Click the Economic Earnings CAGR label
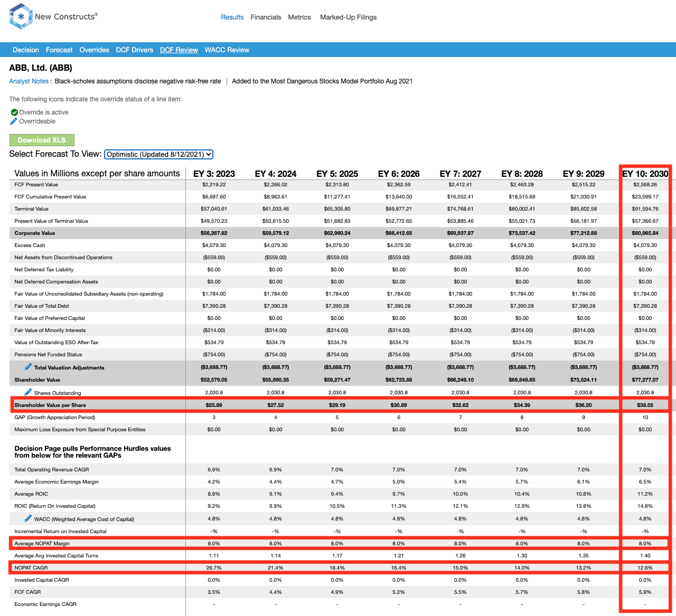 (45, 604)
